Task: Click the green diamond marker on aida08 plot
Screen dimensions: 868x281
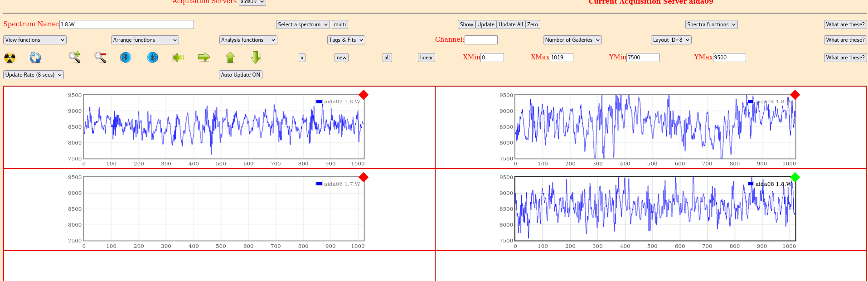Action: coord(795,177)
